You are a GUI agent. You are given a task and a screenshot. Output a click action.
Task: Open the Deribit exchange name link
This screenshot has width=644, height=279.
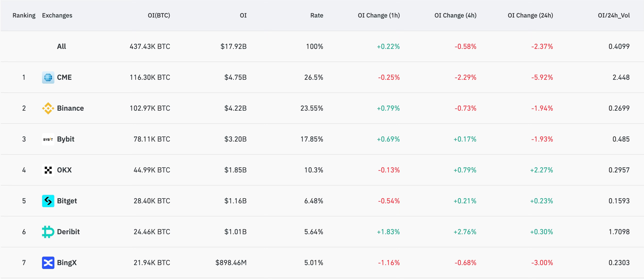[68, 232]
